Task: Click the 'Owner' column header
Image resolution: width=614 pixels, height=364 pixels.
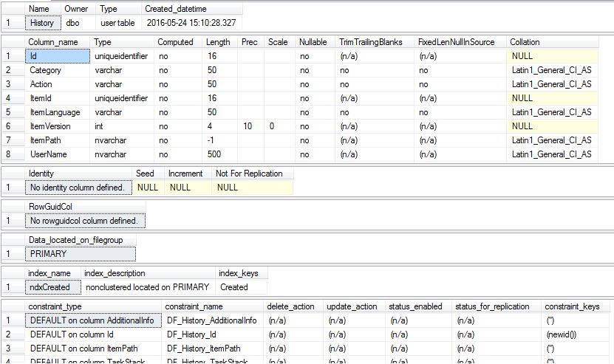Action: point(78,9)
